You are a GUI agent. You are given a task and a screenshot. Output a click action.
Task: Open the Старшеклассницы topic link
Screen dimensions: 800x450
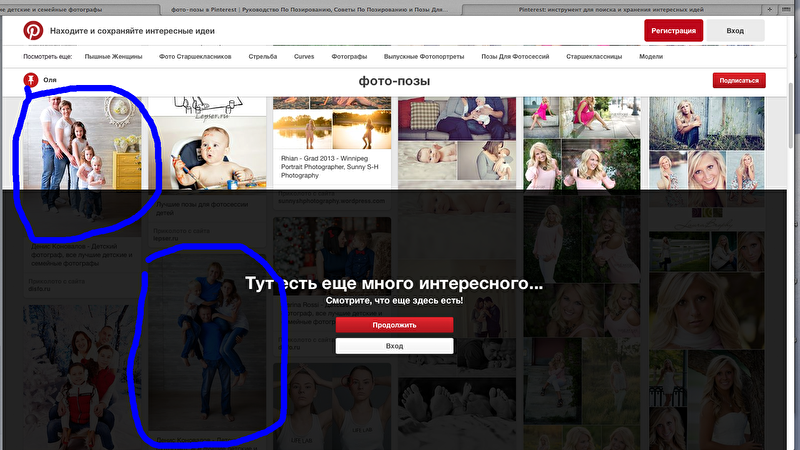tap(593, 57)
